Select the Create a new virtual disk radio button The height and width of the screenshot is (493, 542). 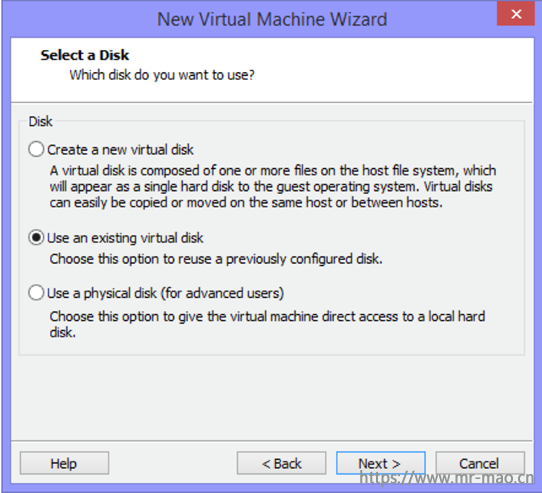tap(36, 150)
